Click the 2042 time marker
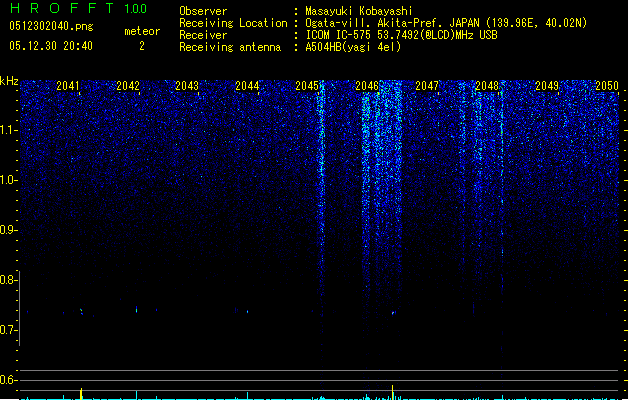This screenshot has height=400, width=629. pyautogui.click(x=128, y=86)
